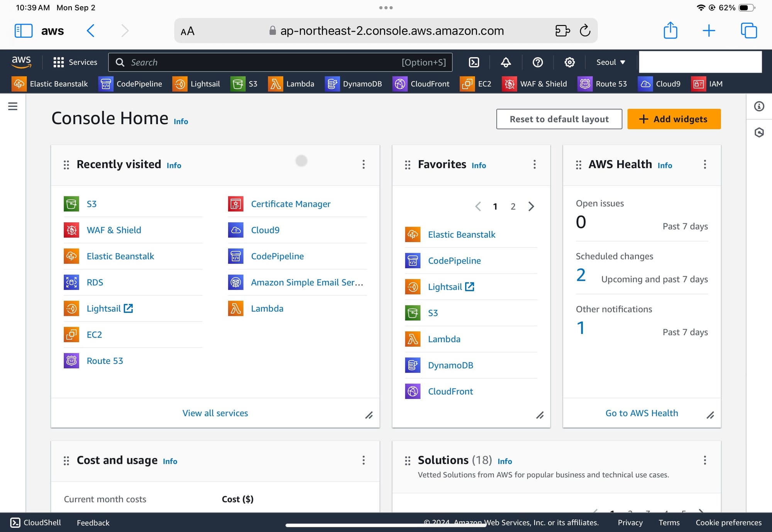772x532 pixels.
Task: Reload the page in Safari
Action: click(x=585, y=30)
